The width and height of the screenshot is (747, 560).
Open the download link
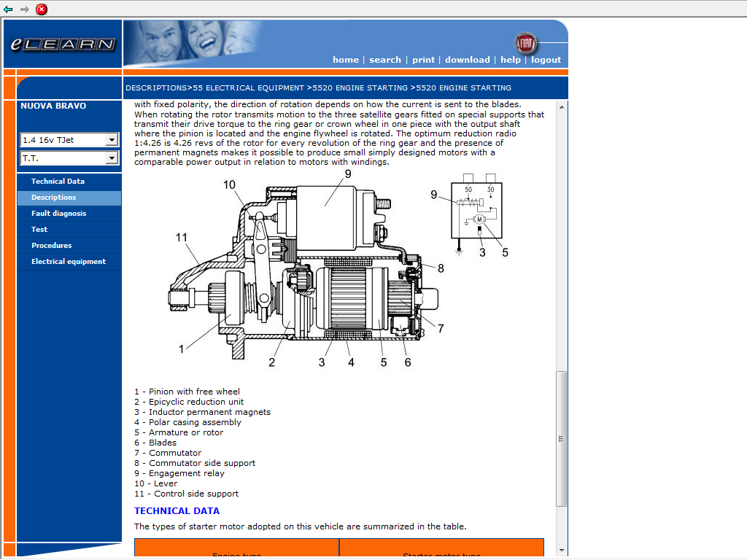tap(468, 60)
